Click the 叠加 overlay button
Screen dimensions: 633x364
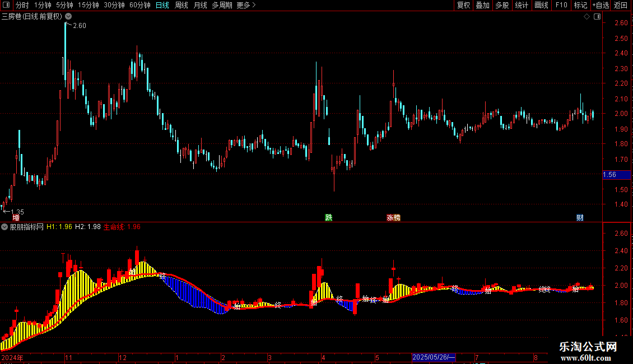point(482,5)
